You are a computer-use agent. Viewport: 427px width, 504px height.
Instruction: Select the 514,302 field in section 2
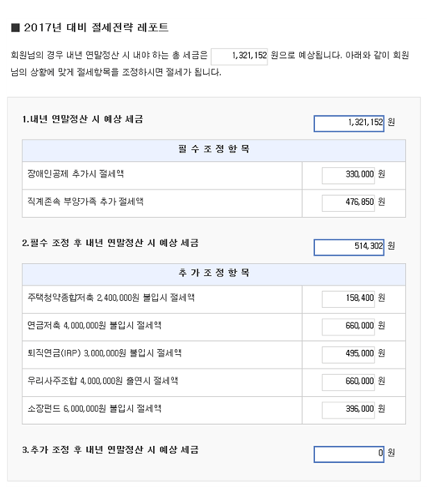click(349, 248)
